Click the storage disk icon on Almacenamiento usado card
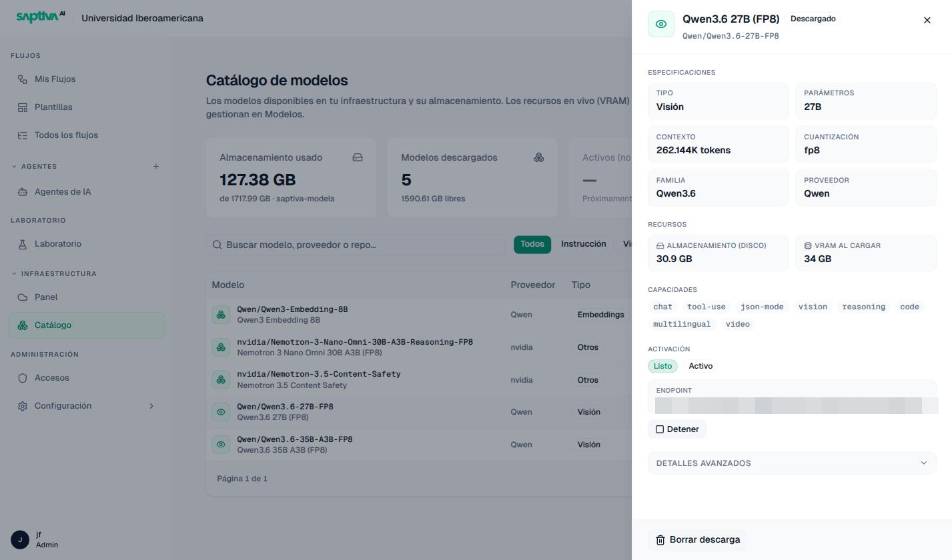 coord(358,158)
